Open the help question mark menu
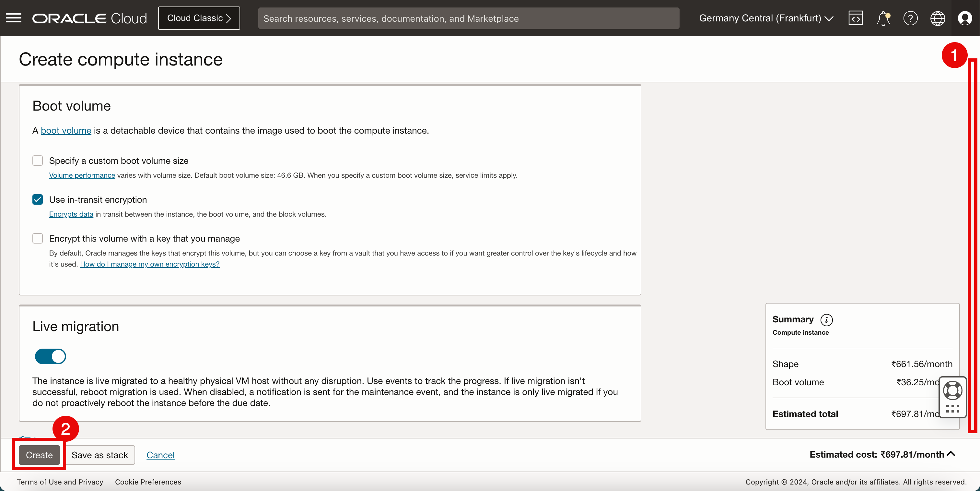 [x=910, y=18]
